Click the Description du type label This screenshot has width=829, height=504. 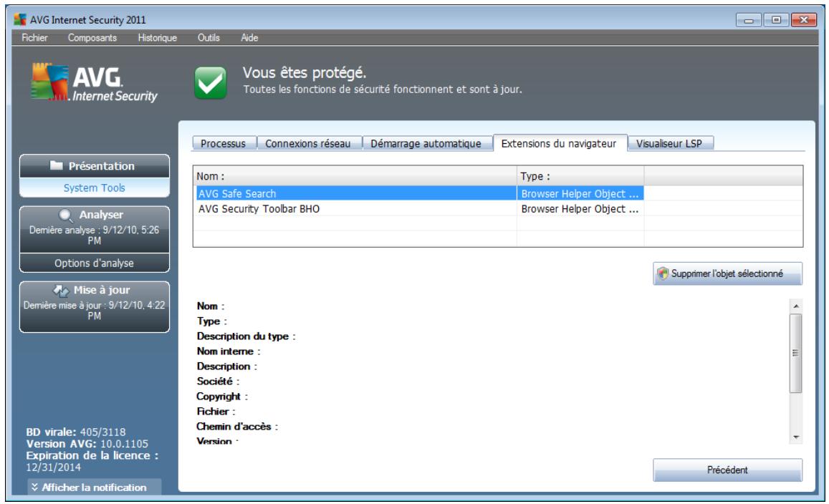point(246,336)
